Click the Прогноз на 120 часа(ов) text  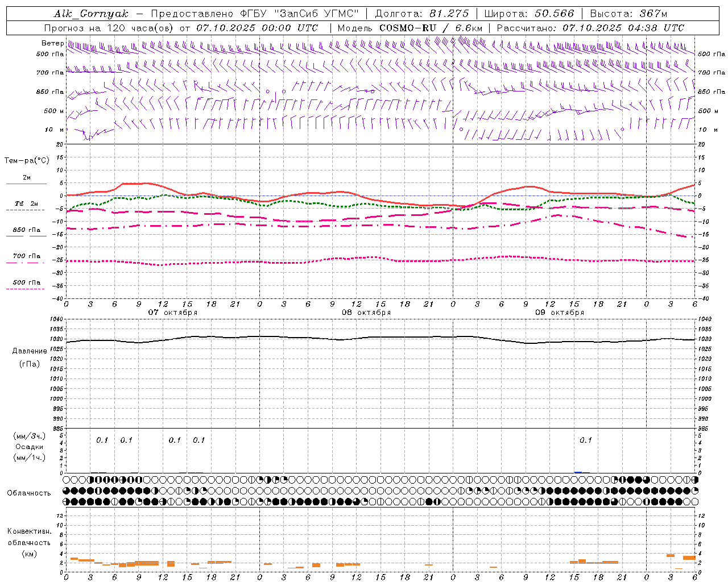pos(109,28)
